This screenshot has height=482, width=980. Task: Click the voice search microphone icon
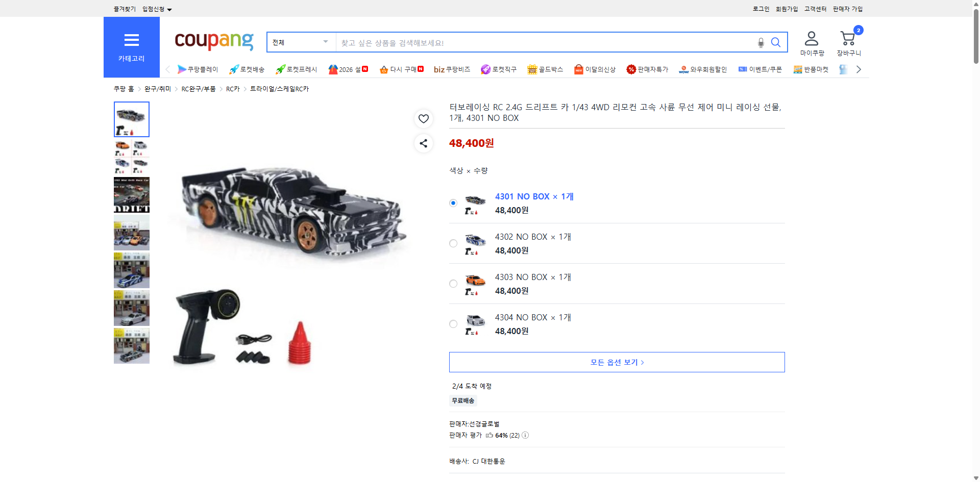(760, 42)
